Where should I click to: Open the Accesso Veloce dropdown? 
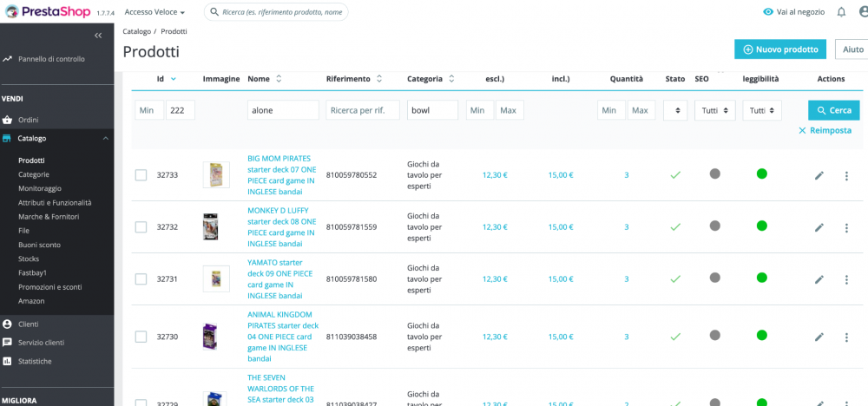point(155,12)
